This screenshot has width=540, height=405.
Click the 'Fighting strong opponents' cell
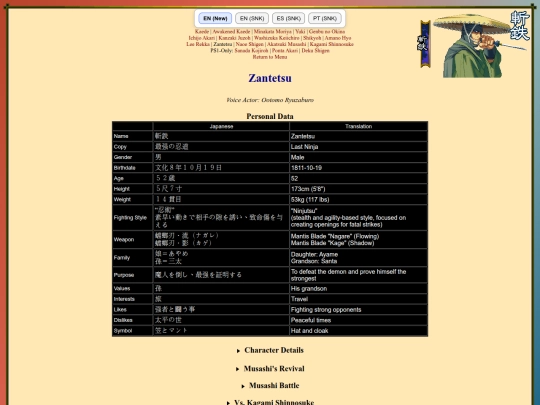coord(359,310)
